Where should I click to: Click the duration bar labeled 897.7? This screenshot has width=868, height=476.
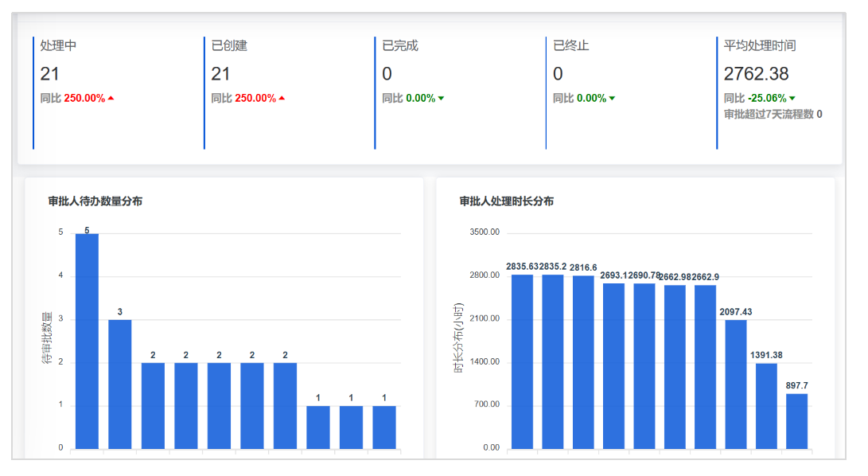[796, 421]
